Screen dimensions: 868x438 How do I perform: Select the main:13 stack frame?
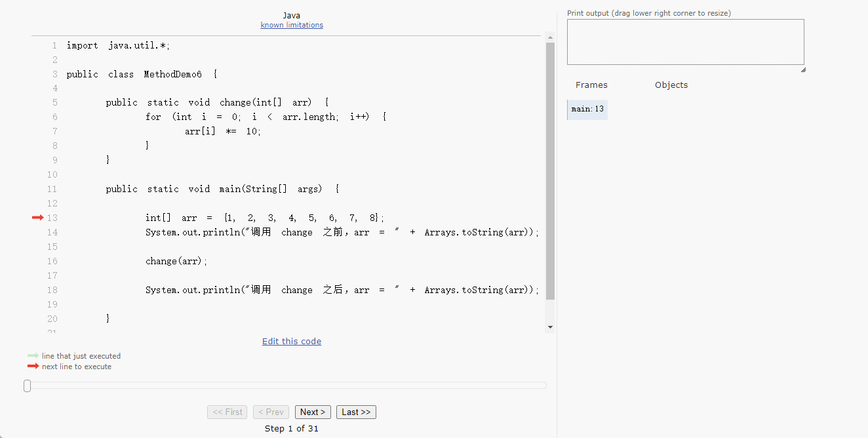click(587, 109)
